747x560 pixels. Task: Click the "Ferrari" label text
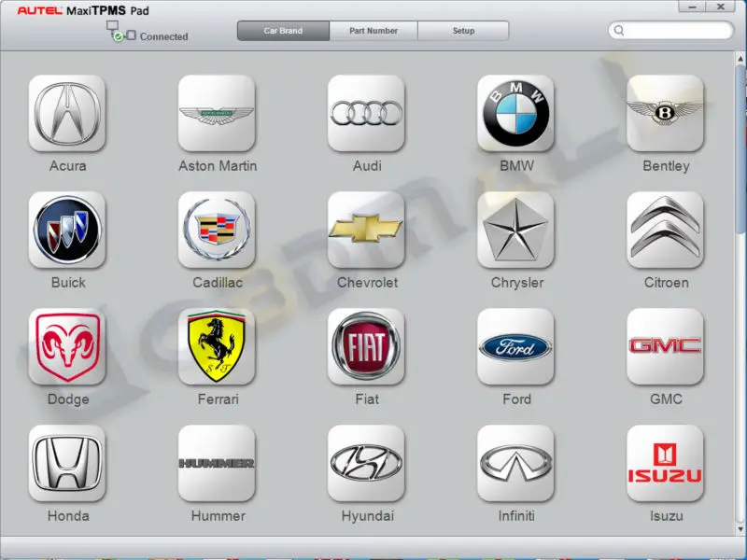pos(218,399)
